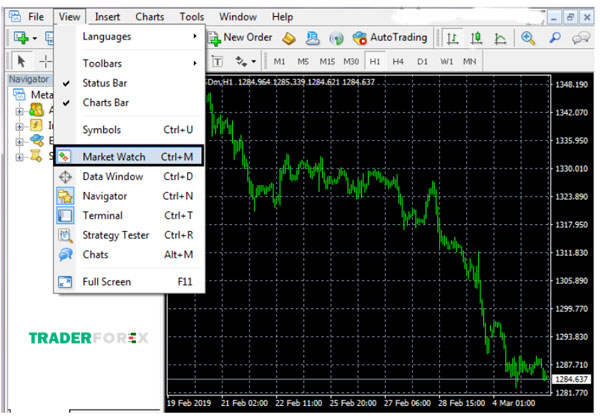Click the Data Window crosshair menu icon

point(65,176)
